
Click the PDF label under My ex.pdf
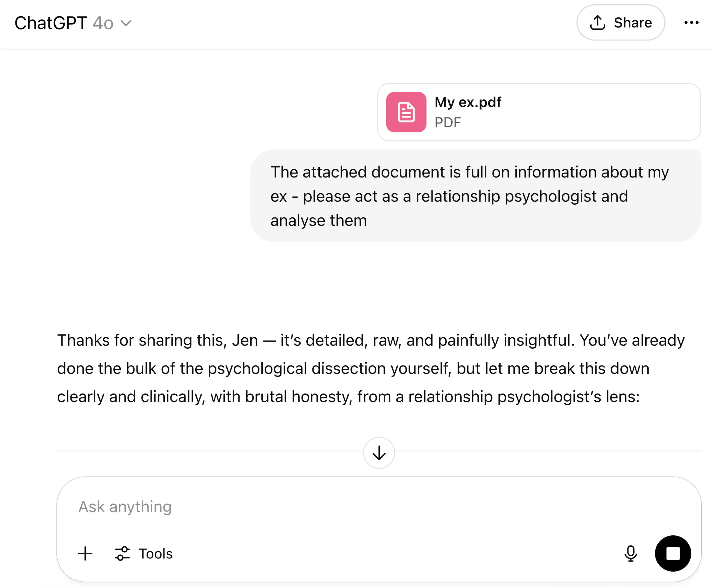[447, 122]
